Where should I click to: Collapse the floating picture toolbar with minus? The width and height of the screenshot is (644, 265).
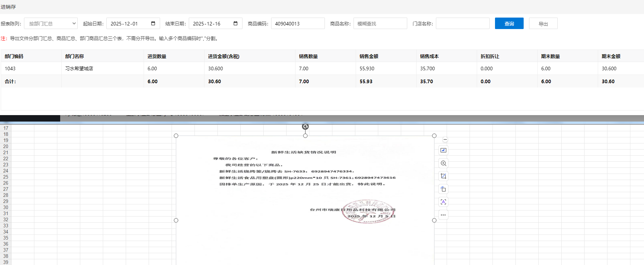coord(445,139)
